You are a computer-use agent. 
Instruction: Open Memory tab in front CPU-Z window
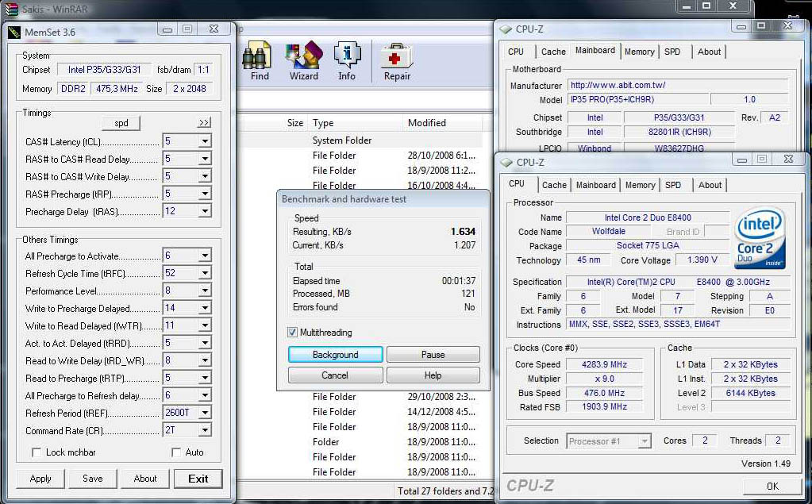[x=640, y=185]
